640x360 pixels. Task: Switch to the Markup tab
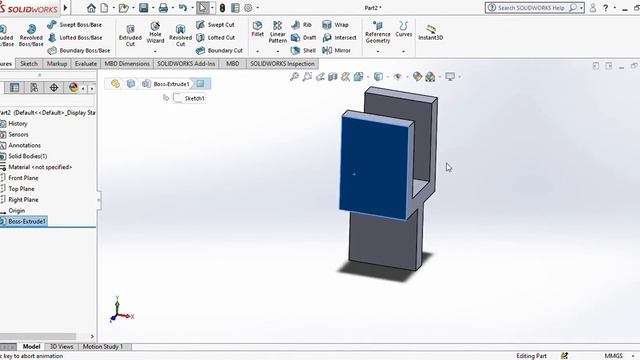tap(57, 64)
